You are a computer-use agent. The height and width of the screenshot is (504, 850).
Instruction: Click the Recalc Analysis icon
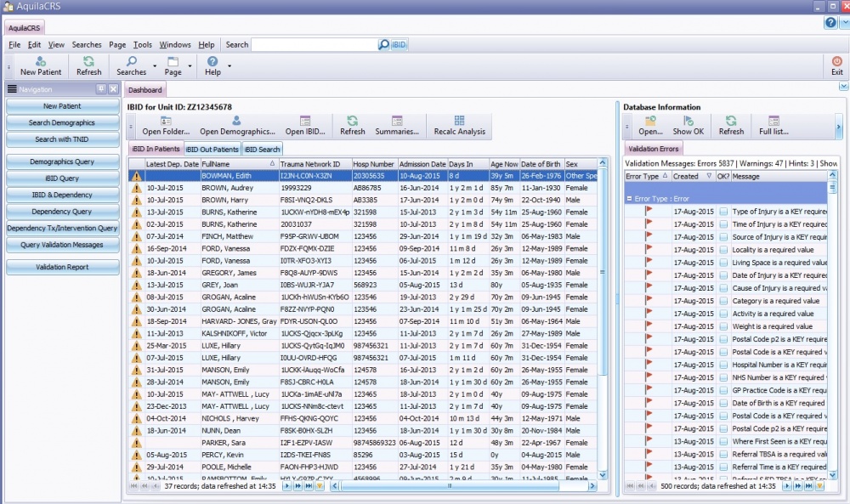pyautogui.click(x=459, y=122)
